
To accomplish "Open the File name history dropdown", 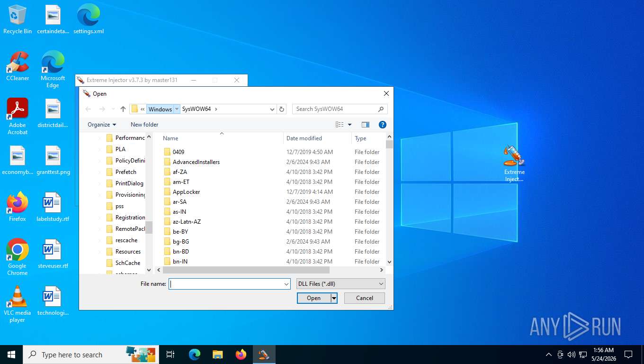I will tap(286, 284).
